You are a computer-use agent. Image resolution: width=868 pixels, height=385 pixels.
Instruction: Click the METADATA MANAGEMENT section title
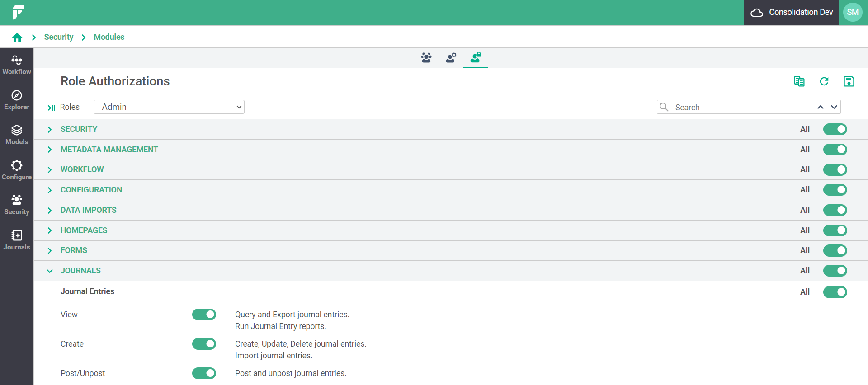click(109, 150)
